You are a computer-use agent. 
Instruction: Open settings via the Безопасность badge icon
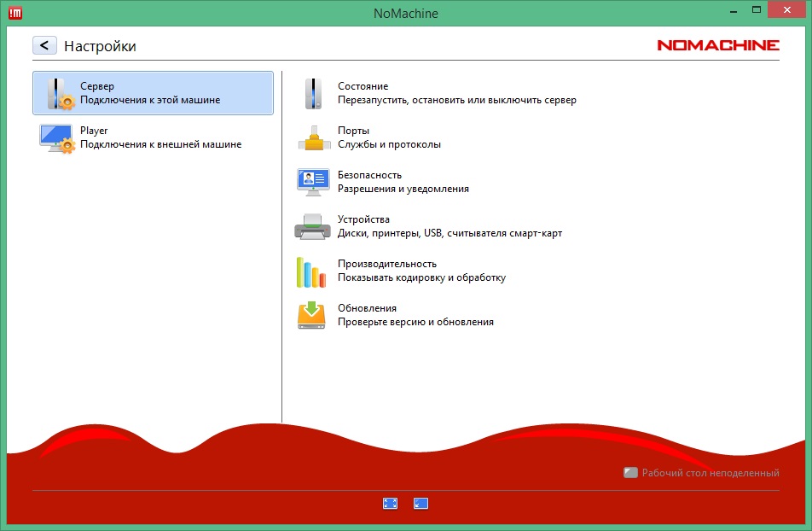[314, 181]
